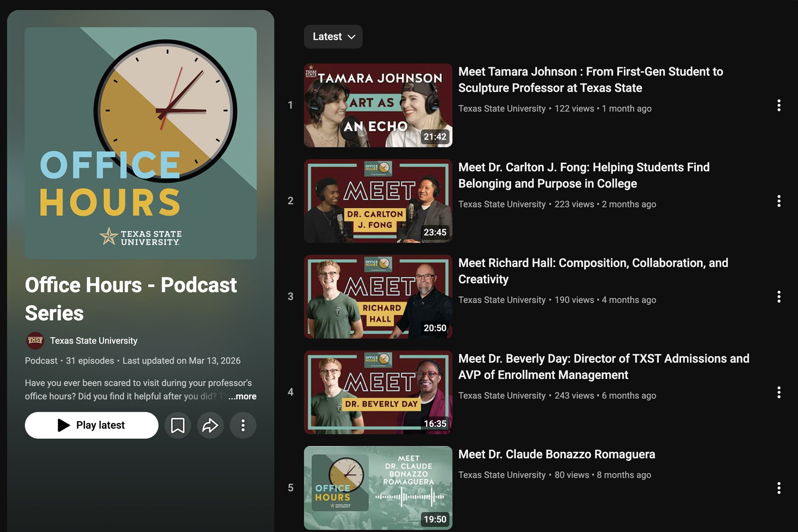
Task: Open options menu for Claude Bonazzo Romaguera video
Action: point(779,488)
